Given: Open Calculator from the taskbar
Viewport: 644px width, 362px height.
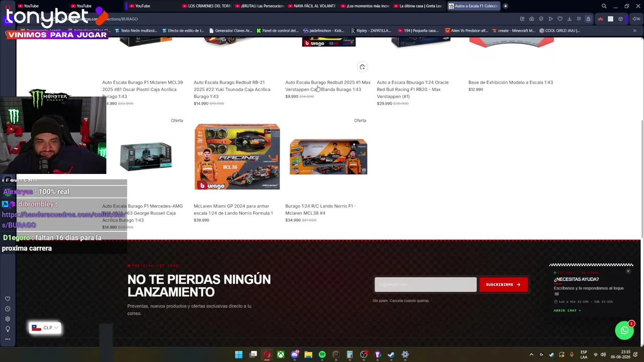Looking at the screenshot, I should 350,354.
